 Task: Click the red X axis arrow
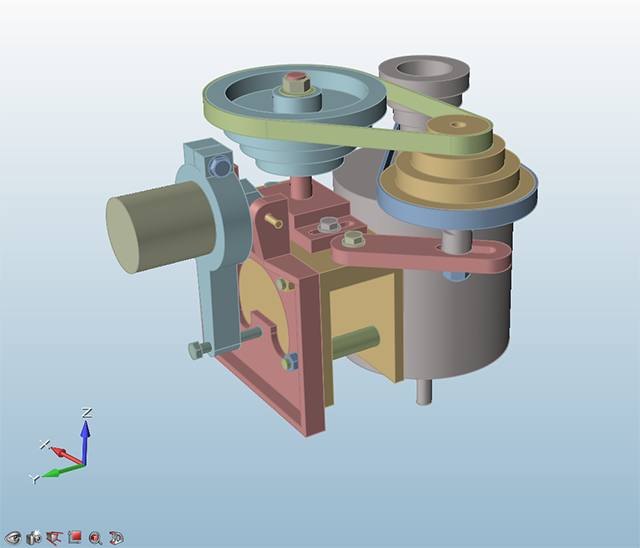point(62,452)
